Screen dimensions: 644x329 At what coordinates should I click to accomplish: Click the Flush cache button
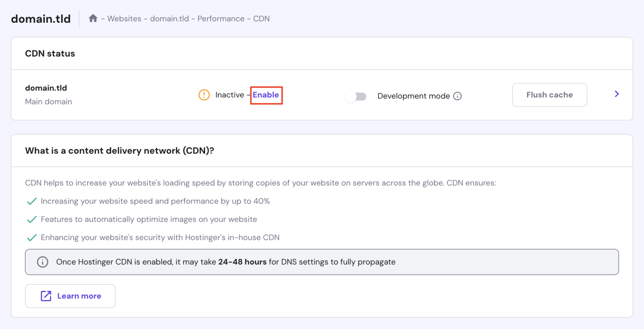[x=549, y=94]
